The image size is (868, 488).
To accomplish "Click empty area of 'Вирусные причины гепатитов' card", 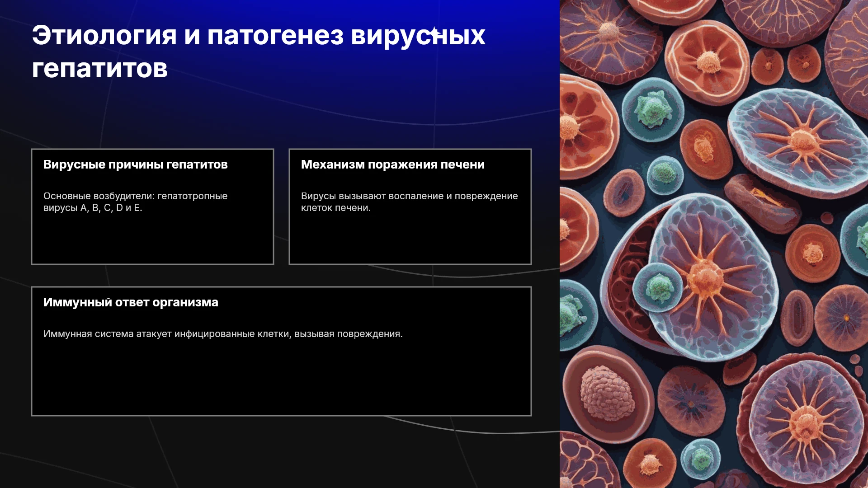I will (152, 239).
